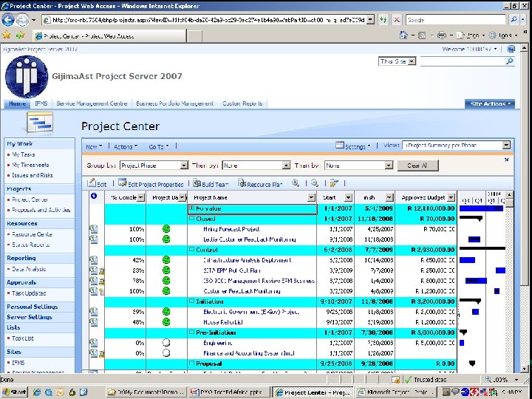Open Approved Budget column filter arrow
Viewport: 532px width, 399px height.
point(451,197)
